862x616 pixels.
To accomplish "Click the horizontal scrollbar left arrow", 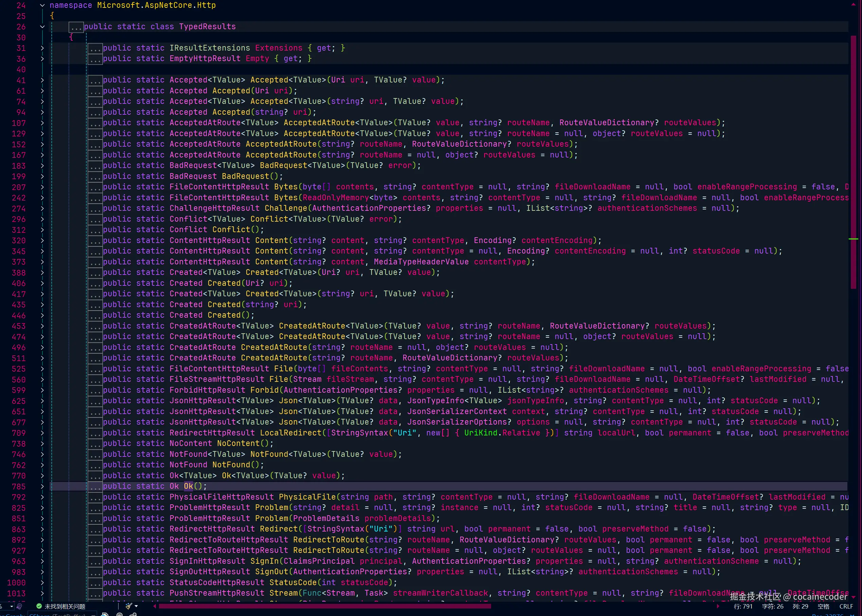I will pyautogui.click(x=155, y=606).
